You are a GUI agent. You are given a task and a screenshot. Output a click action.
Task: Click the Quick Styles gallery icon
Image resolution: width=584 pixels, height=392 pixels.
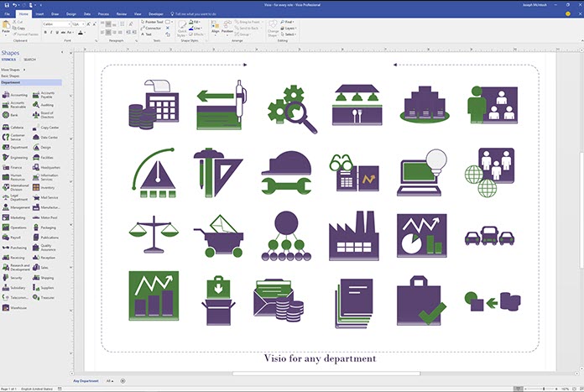(182, 29)
